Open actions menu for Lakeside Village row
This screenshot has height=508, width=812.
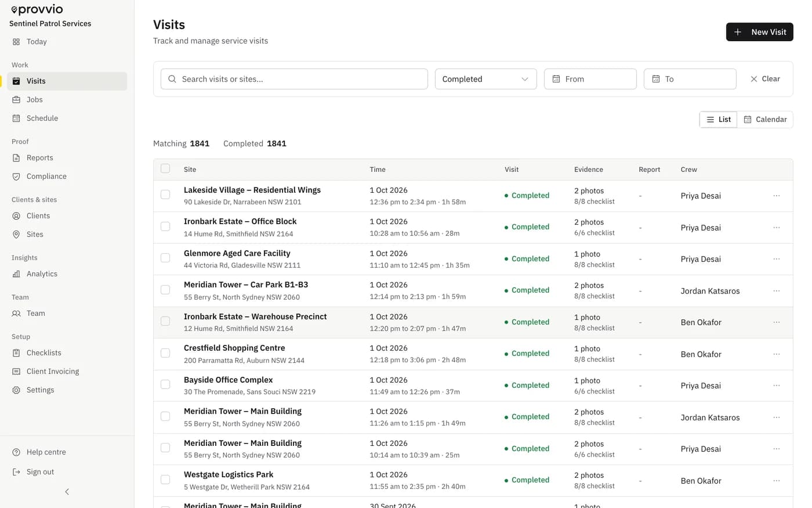(777, 196)
